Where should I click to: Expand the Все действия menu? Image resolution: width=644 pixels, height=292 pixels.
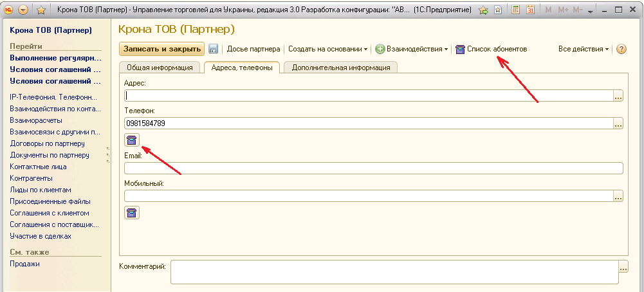(x=584, y=49)
